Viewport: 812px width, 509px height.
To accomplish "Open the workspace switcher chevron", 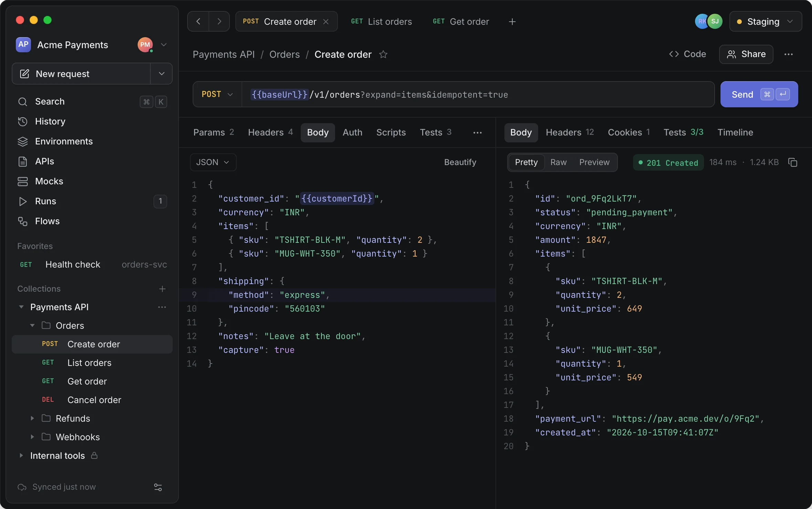I will (x=164, y=45).
